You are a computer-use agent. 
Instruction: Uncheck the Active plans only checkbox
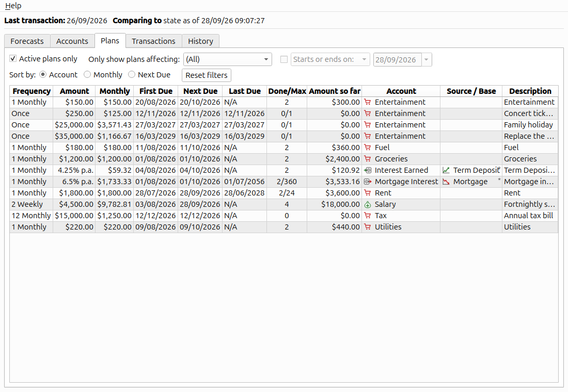(x=13, y=58)
